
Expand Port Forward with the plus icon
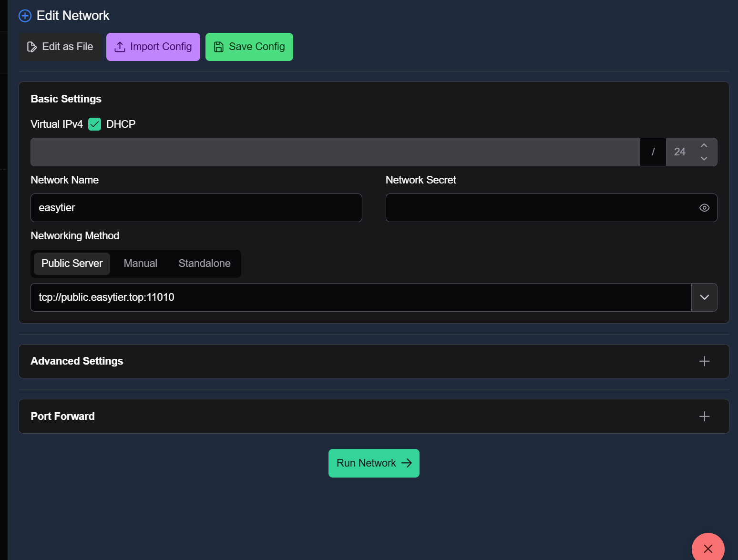(704, 417)
